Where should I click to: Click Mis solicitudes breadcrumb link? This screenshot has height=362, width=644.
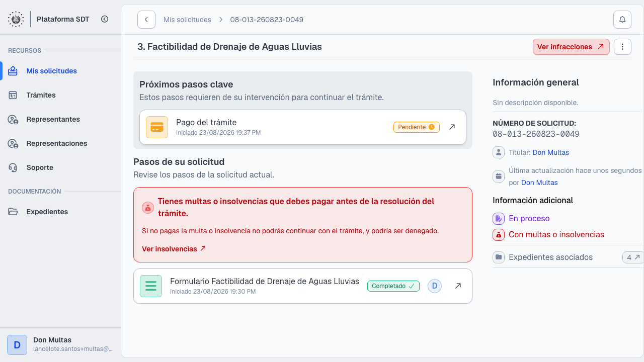click(187, 20)
